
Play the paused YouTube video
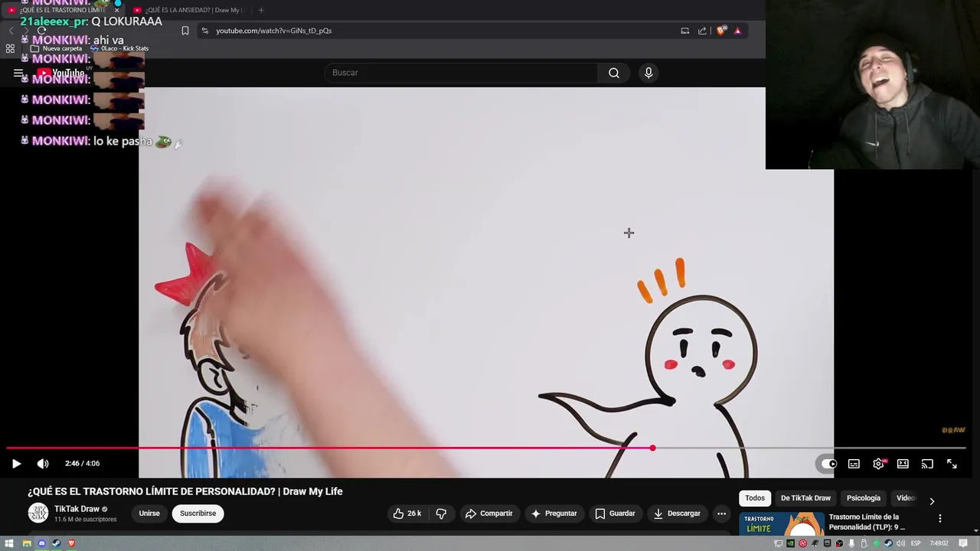coord(16,464)
